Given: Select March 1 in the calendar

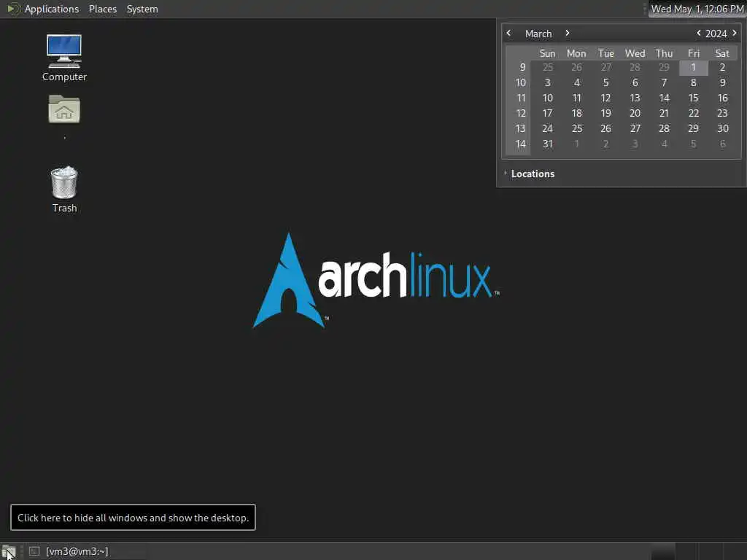Looking at the screenshot, I should [693, 67].
